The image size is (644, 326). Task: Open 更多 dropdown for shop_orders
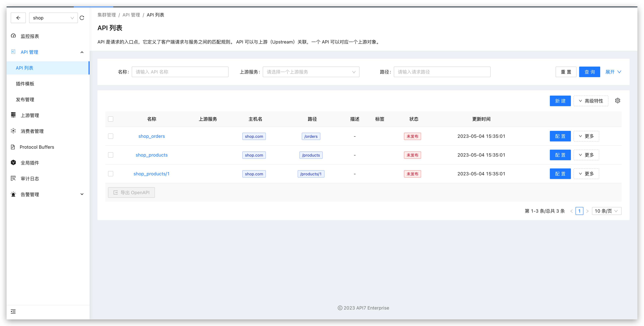click(586, 136)
